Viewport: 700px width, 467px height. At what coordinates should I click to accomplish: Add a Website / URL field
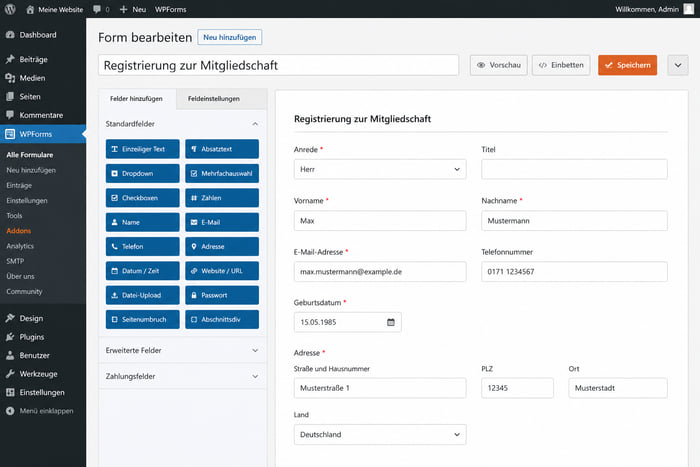(x=222, y=271)
